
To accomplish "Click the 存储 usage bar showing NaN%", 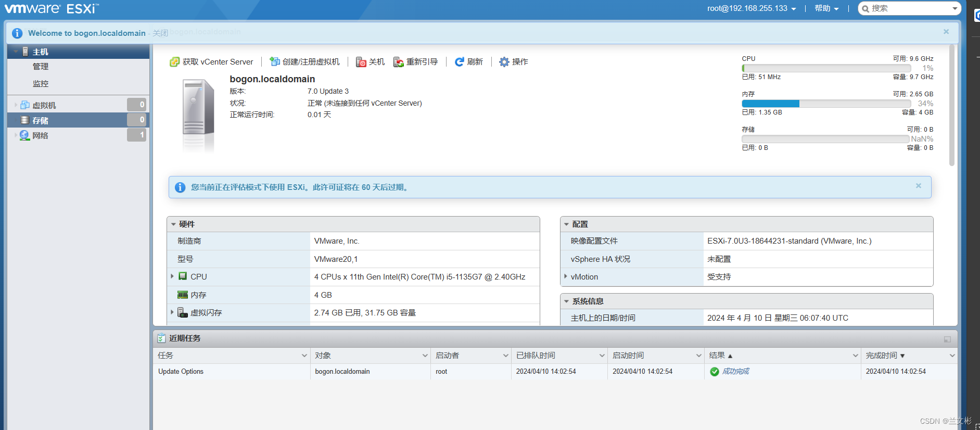I will coord(825,139).
